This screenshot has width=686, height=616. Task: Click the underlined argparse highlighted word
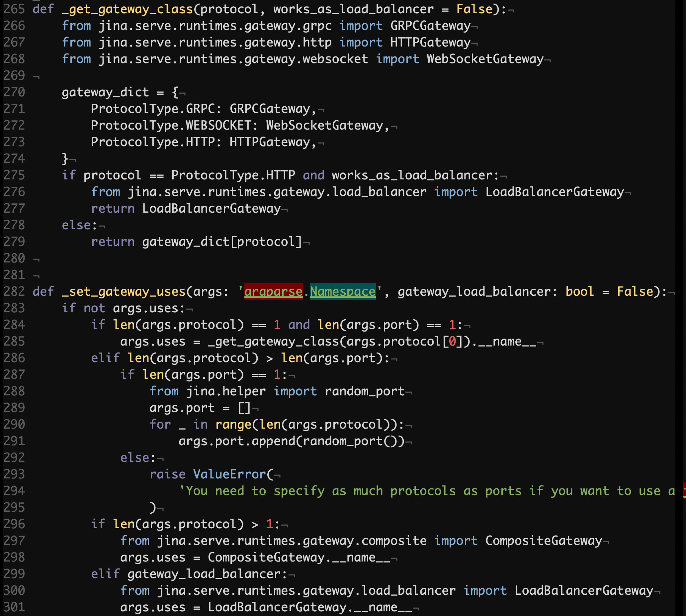tap(273, 291)
